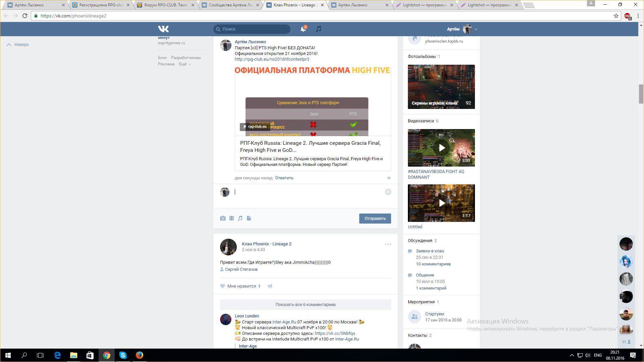Like the comment with small heart
Image resolution: width=644 pixels, height=362 pixels.
coord(389,178)
